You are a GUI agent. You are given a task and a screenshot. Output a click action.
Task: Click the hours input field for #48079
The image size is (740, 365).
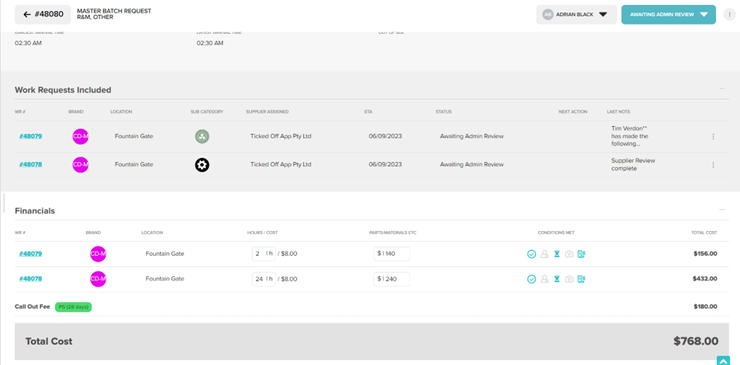(264, 254)
